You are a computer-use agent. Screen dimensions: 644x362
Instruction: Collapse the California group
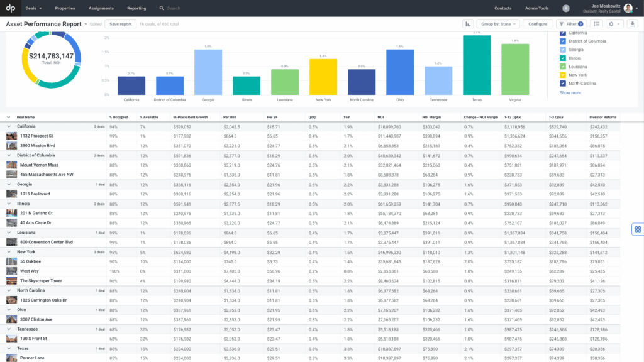9,126
